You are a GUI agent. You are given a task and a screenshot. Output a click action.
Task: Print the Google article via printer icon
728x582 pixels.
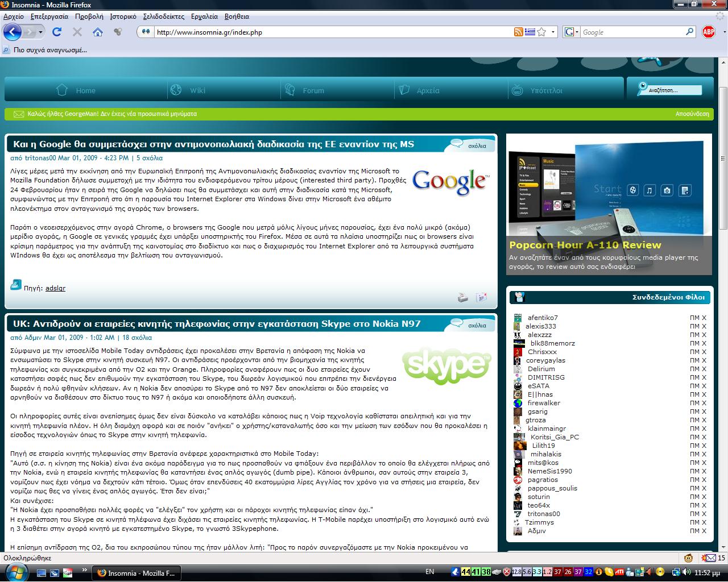pyautogui.click(x=464, y=297)
